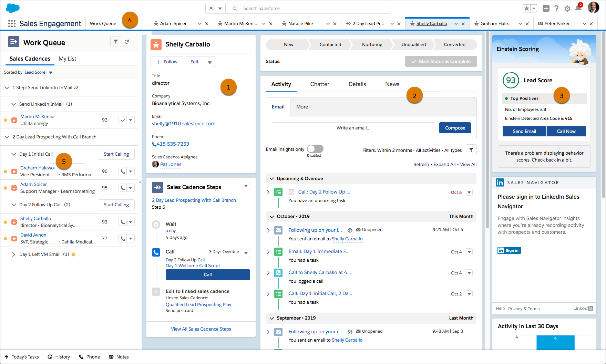Open the Notes utility item
The image size is (606, 364).
coord(119,357)
